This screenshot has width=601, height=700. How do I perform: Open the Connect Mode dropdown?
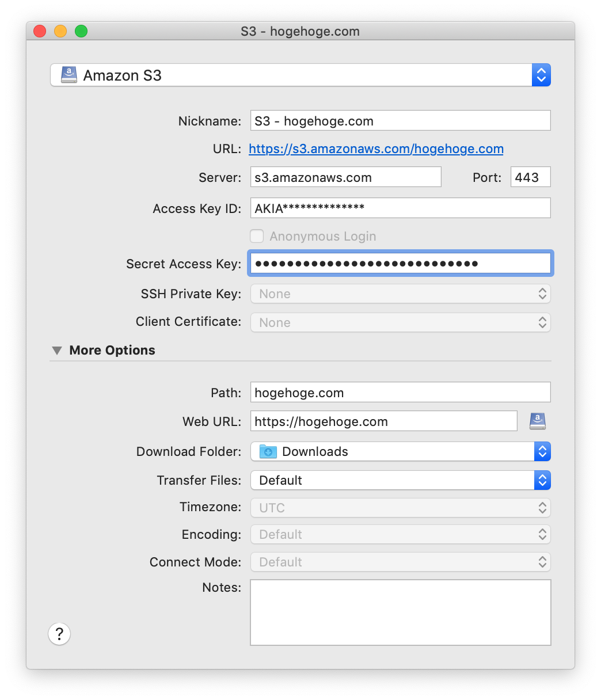point(401,562)
